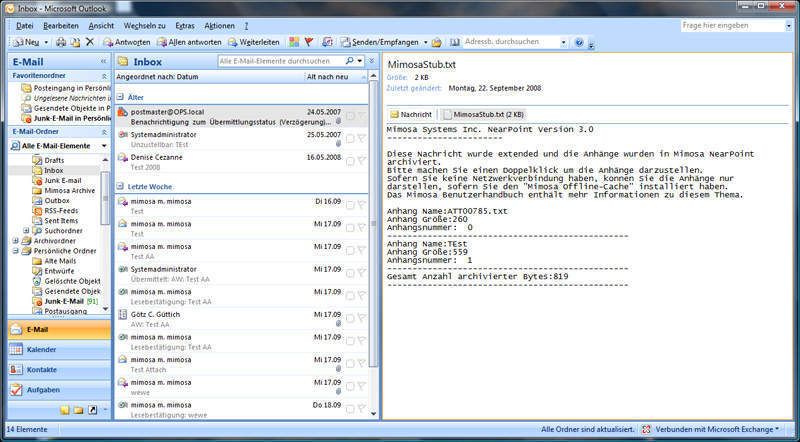Click the Exchange connection status icon
800x442 pixels.
point(646,429)
